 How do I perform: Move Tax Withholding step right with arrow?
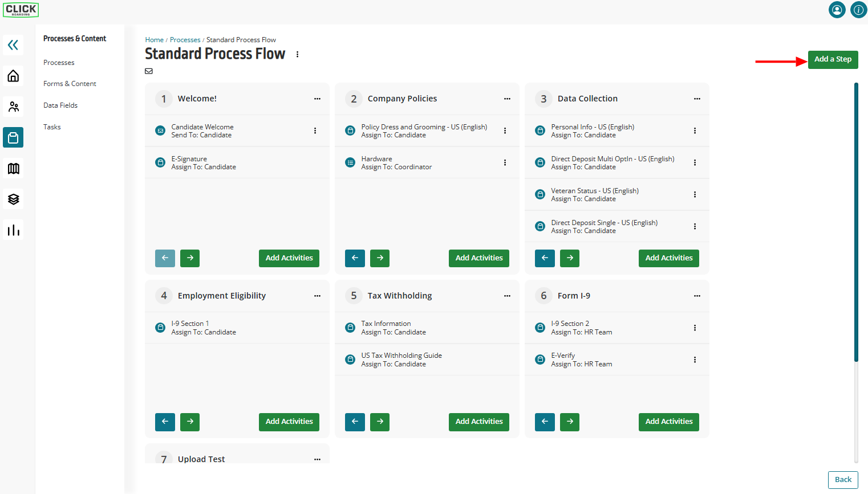(380, 422)
